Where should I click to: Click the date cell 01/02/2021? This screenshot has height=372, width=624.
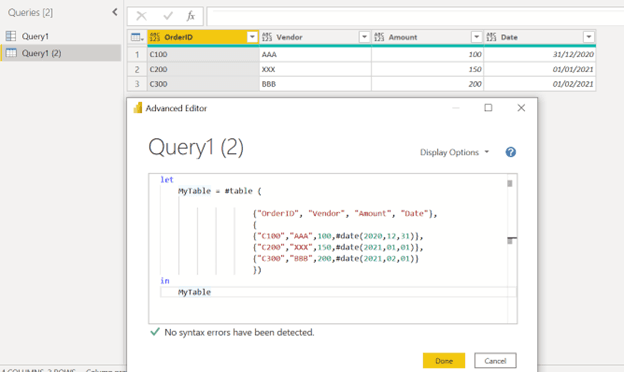pos(540,84)
